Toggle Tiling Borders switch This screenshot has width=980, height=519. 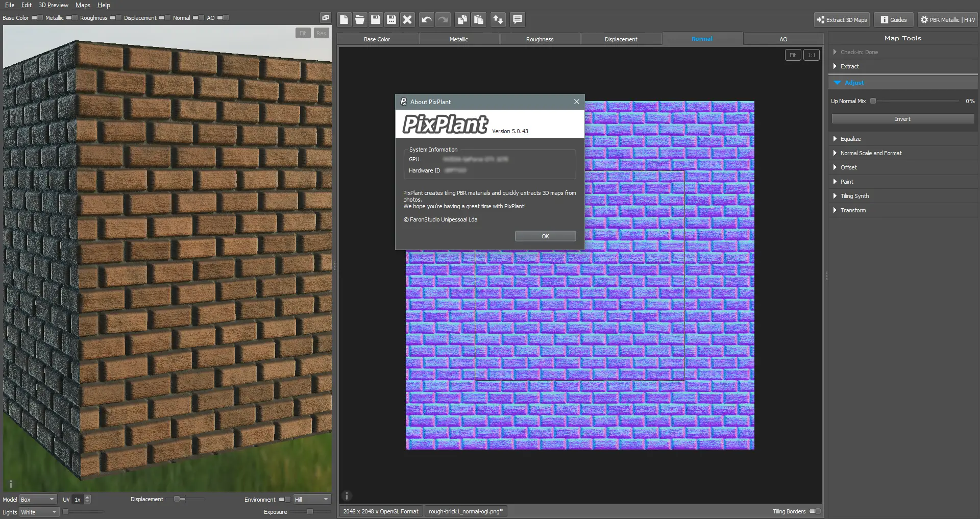tap(815, 511)
